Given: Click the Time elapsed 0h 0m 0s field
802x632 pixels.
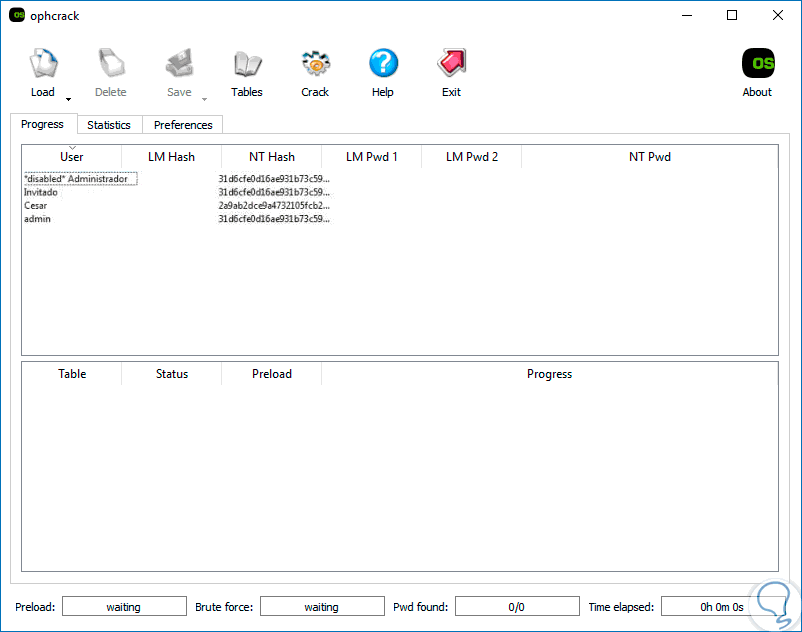Looking at the screenshot, I should [721, 606].
